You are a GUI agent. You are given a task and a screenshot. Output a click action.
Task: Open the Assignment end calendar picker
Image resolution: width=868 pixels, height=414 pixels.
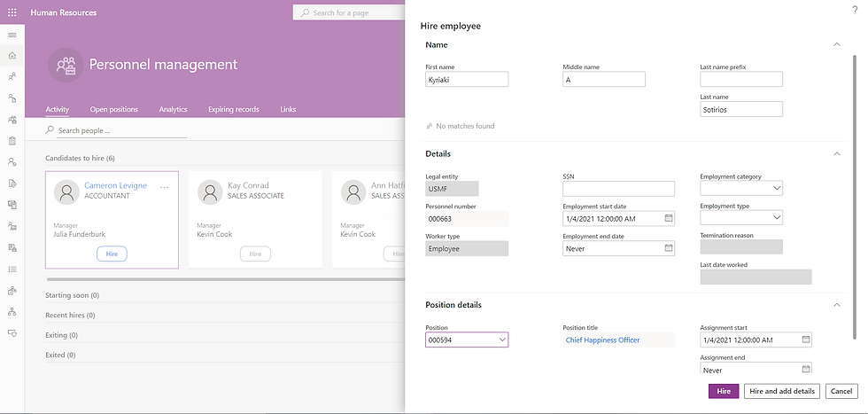click(x=806, y=369)
